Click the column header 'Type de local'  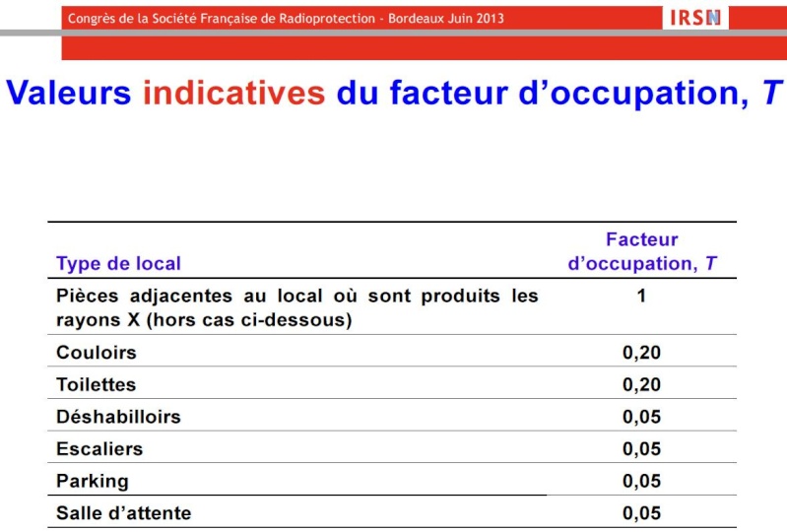click(x=118, y=263)
